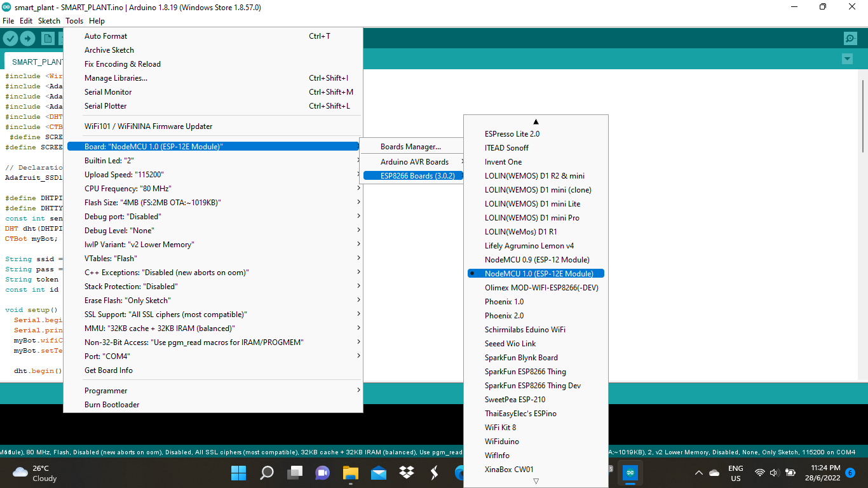Open taskbar Search magnifier
Screen dimensions: 868x488
click(267, 473)
